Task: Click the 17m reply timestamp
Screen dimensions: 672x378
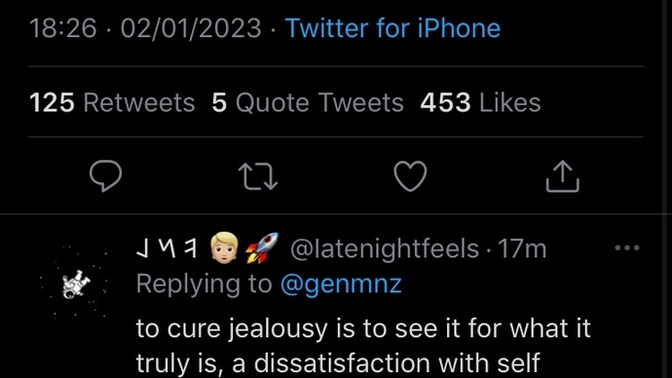Action: tap(522, 249)
